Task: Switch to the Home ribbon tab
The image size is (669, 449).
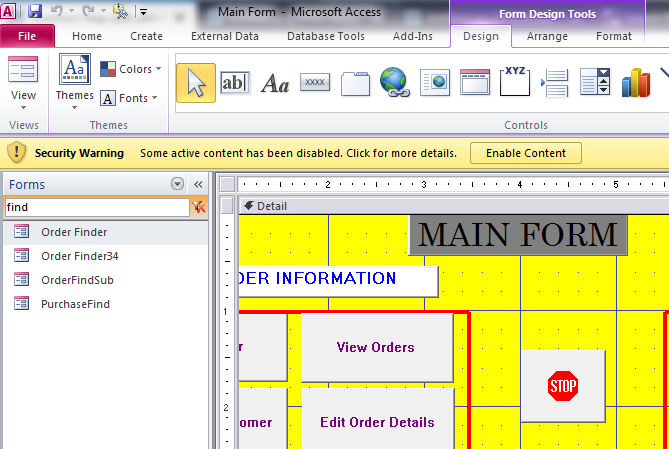Action: [x=87, y=36]
